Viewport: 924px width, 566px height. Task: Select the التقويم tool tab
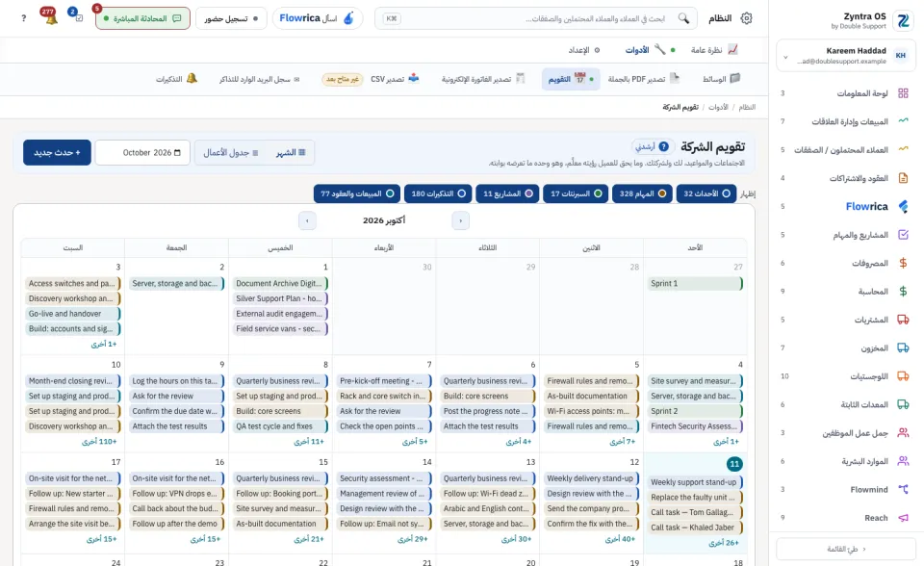coord(571,78)
